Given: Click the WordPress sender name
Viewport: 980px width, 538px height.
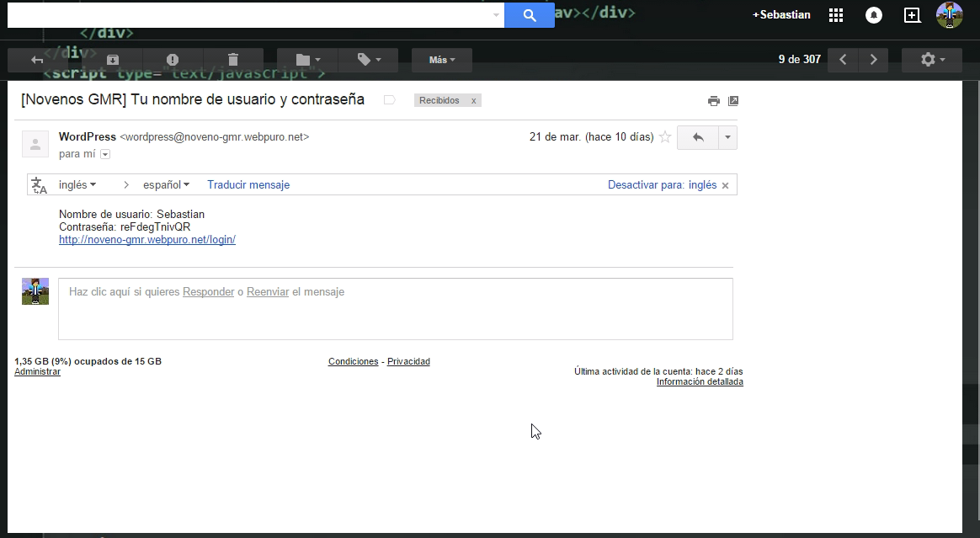Looking at the screenshot, I should (x=88, y=137).
